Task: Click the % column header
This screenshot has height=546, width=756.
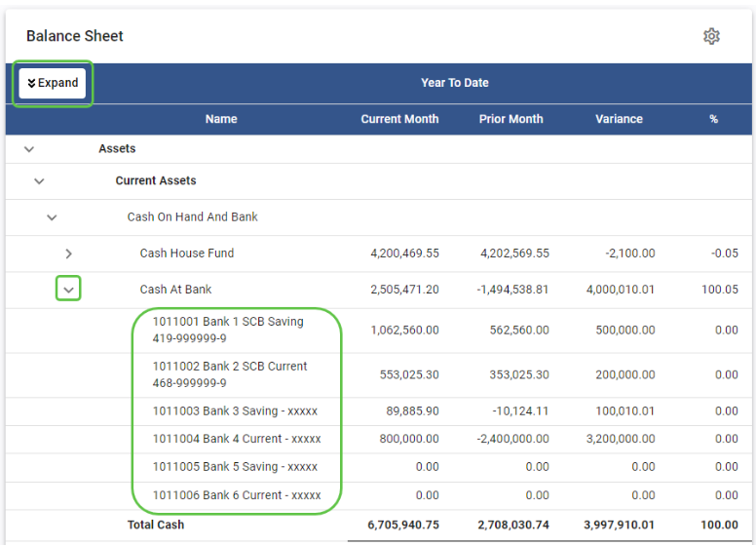Action: (x=713, y=119)
